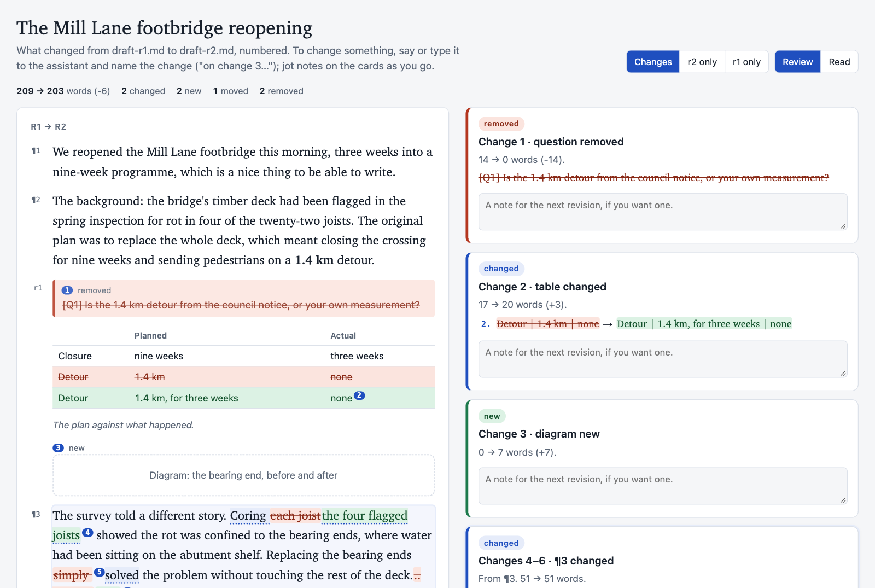Image resolution: width=875 pixels, height=588 pixels.
Task: Click change badge 2 in Detour row
Action: click(x=359, y=395)
